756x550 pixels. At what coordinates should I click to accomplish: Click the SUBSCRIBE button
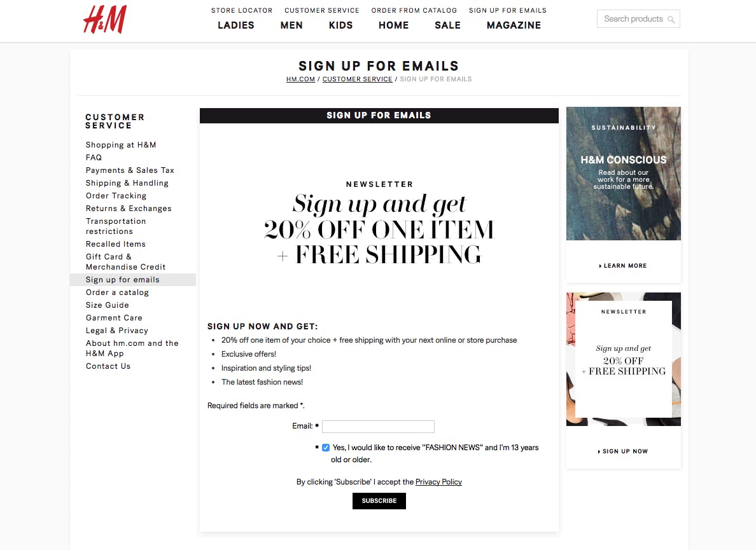(379, 500)
